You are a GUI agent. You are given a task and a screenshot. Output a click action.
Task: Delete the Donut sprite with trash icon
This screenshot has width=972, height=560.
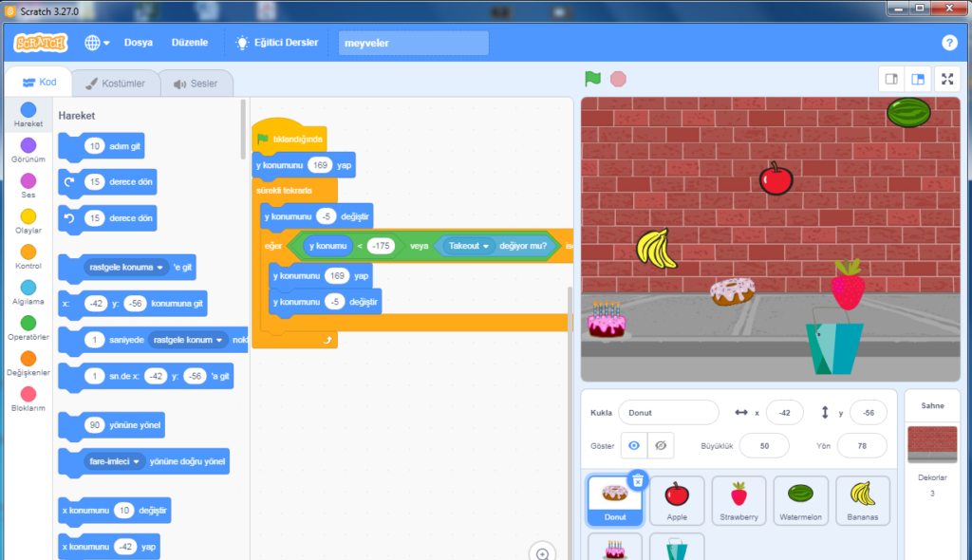click(639, 480)
